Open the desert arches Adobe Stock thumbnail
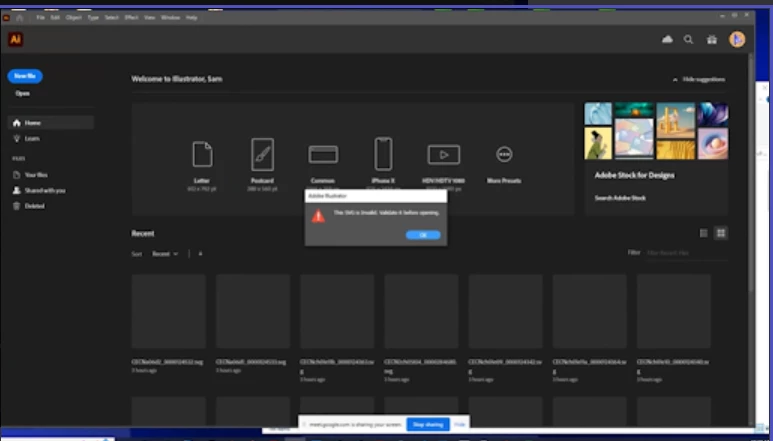This screenshot has width=773, height=441. pyautogui.click(x=675, y=121)
